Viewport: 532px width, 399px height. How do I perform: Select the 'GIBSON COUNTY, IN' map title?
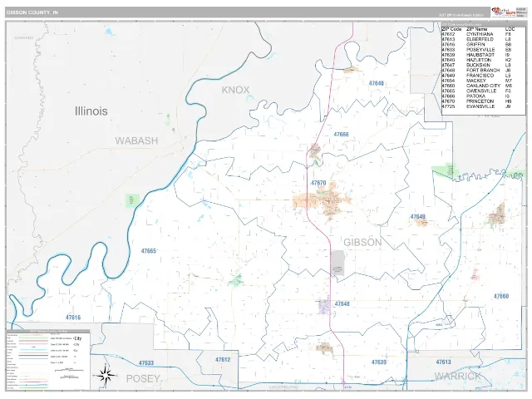(x=32, y=12)
